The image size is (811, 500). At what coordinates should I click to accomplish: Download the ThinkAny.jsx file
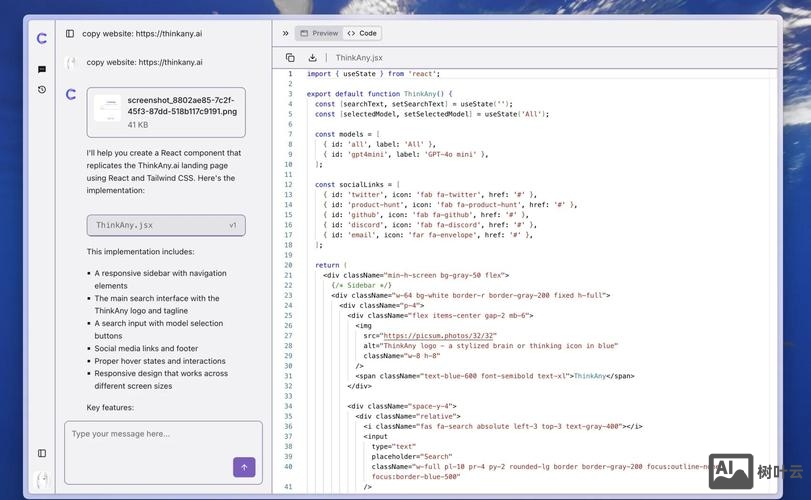312,58
